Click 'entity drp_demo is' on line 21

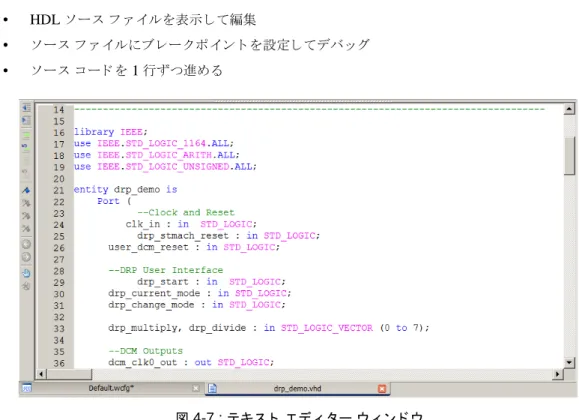pyautogui.click(x=125, y=189)
